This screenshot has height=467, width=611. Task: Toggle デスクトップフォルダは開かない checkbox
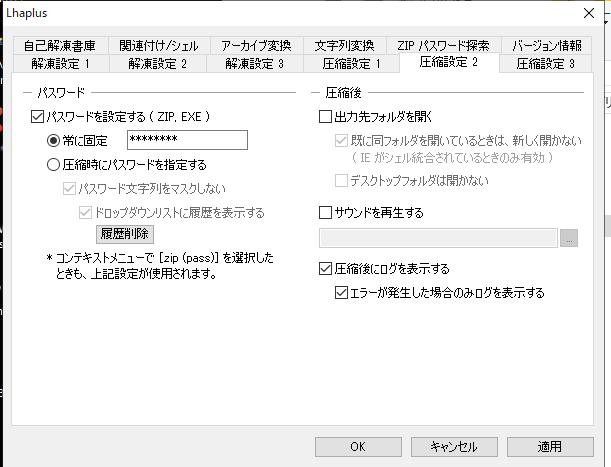point(341,180)
